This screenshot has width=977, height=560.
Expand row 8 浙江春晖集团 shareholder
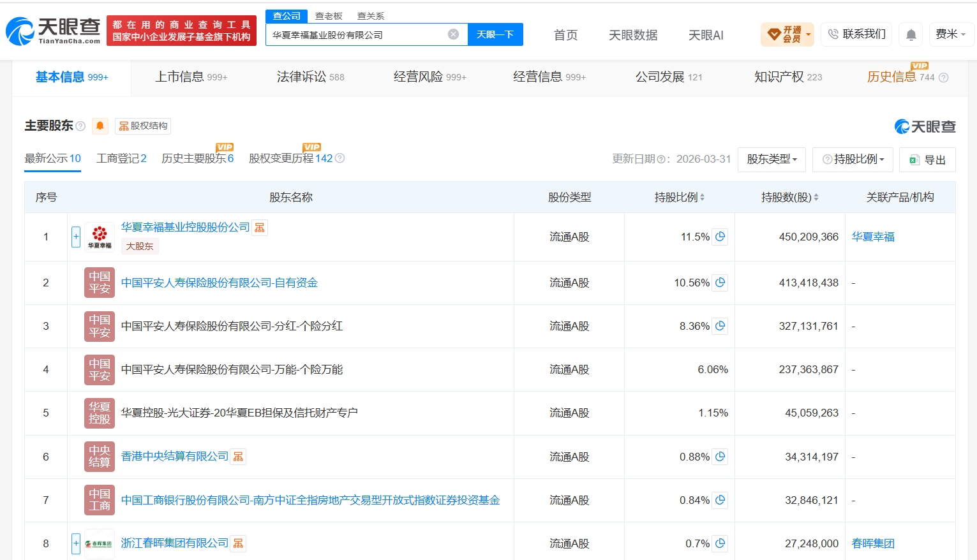(x=76, y=543)
